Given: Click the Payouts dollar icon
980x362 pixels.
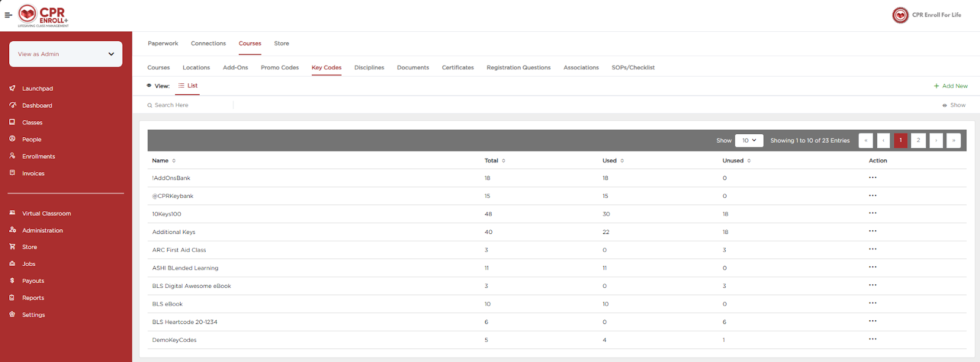Looking at the screenshot, I should [x=12, y=281].
